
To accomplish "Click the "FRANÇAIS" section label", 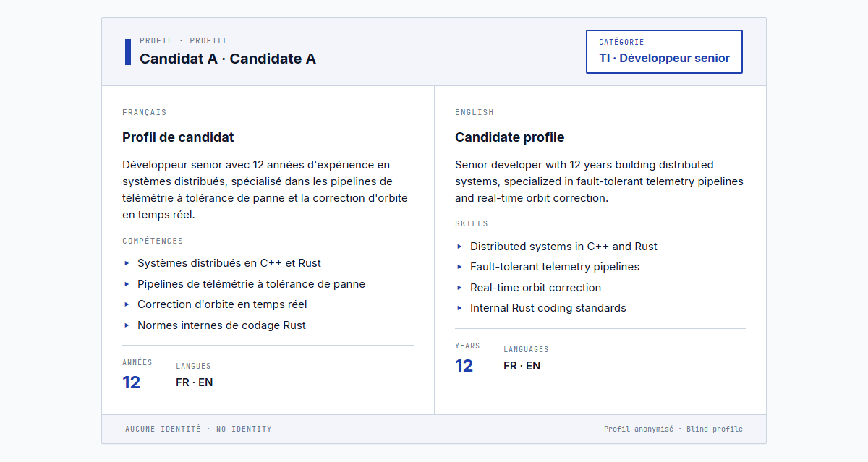I will (x=144, y=112).
